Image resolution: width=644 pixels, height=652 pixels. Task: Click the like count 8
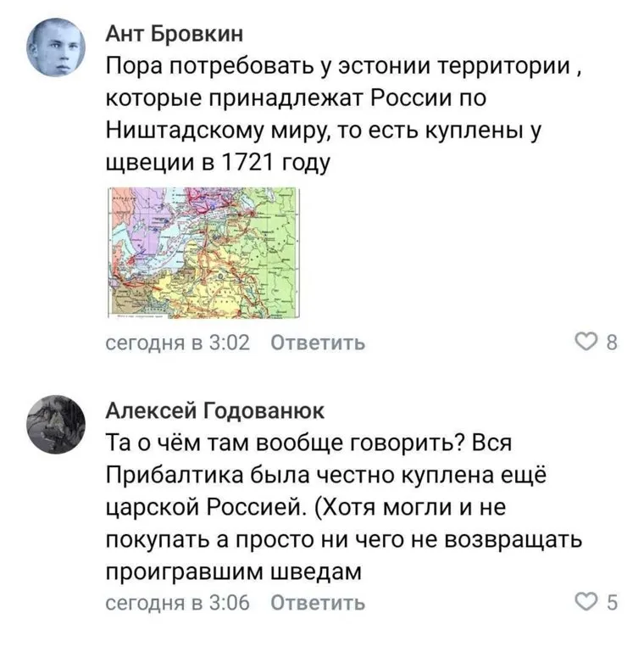pos(612,343)
